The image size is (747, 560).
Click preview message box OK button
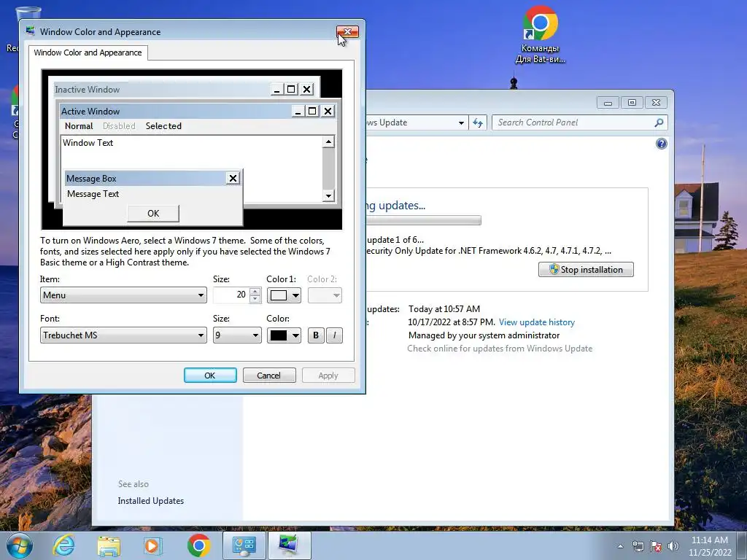click(x=153, y=214)
